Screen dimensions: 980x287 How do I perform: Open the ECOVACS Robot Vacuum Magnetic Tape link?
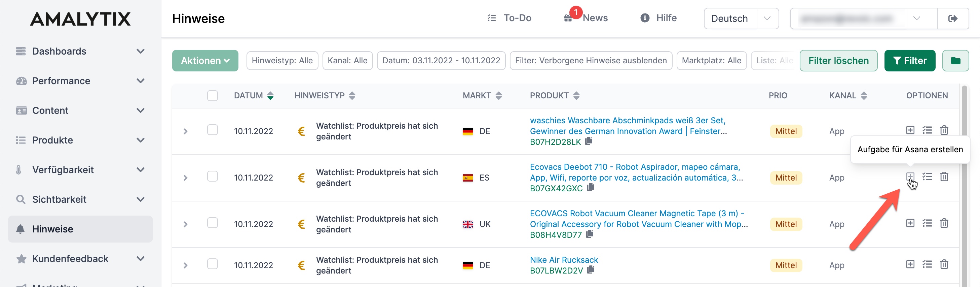pyautogui.click(x=639, y=219)
